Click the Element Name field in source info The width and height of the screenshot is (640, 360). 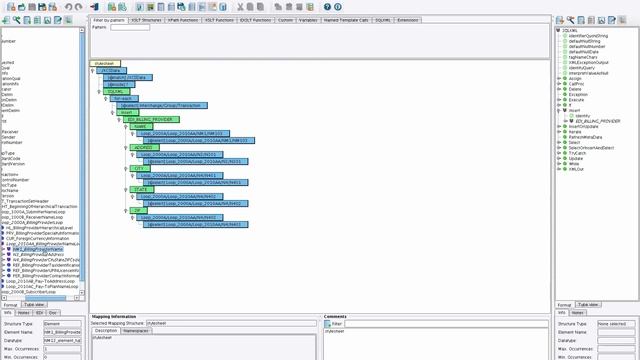[62, 332]
